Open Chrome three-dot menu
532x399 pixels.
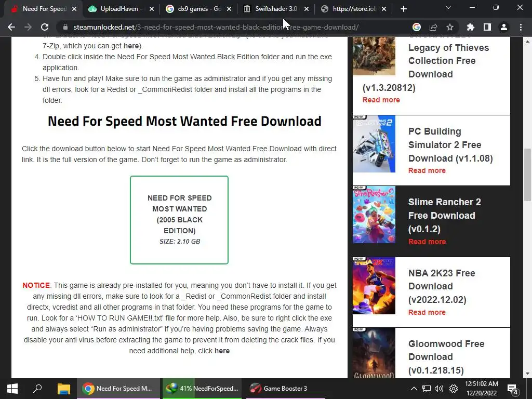pyautogui.click(x=521, y=27)
